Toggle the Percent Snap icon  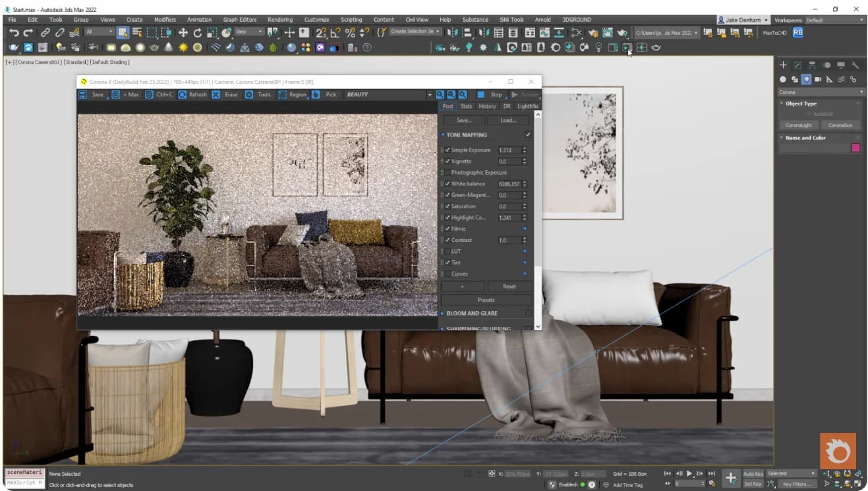point(350,32)
